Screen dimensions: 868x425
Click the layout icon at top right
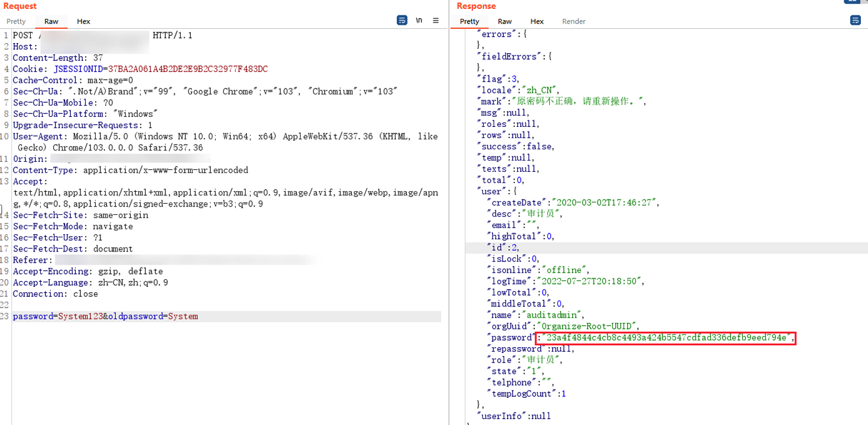tap(851, 2)
